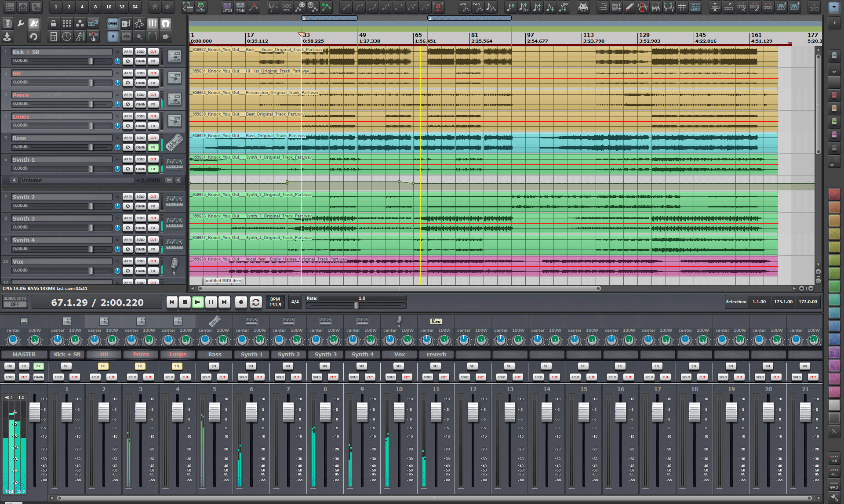Select the MASTER mixer channel label
Image resolution: width=844 pixels, height=504 pixels.
pyautogui.click(x=24, y=354)
